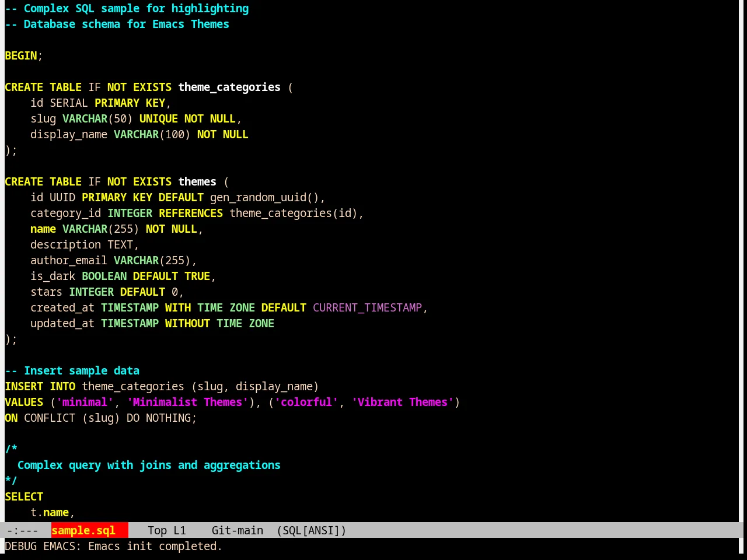
Task: Click the -:--- buffer status flags
Action: (x=22, y=530)
